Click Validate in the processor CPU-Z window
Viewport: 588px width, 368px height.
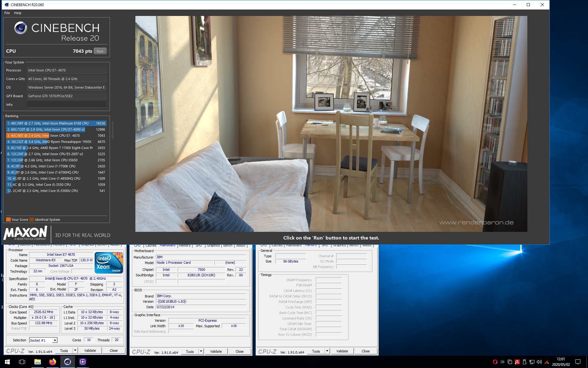90,351
